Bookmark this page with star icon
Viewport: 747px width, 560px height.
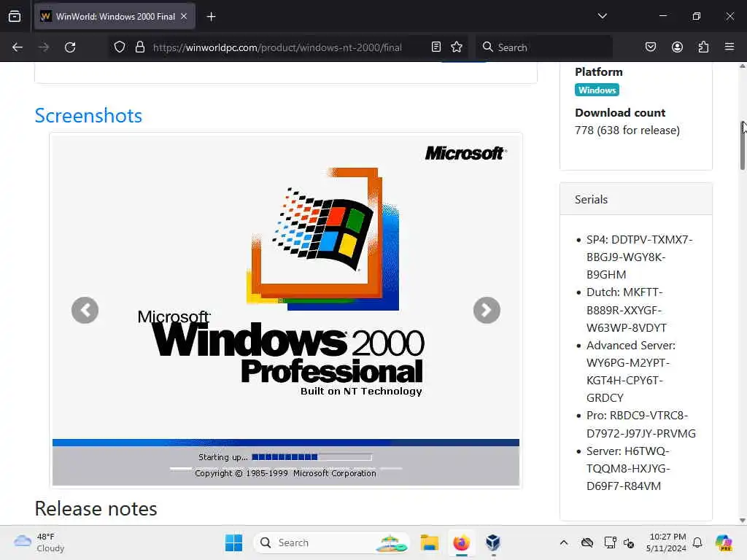pyautogui.click(x=457, y=47)
